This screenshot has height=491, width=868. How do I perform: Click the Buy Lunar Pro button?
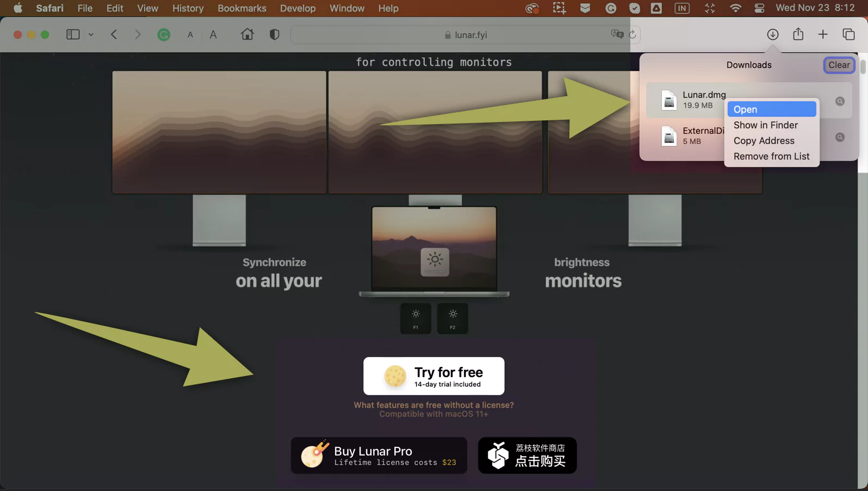tap(379, 455)
